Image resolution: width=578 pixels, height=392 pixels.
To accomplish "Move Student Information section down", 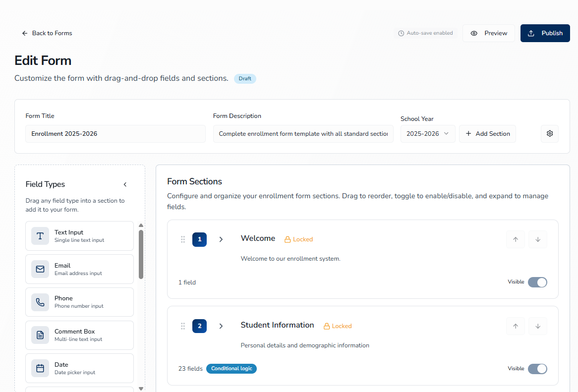I will (x=538, y=326).
